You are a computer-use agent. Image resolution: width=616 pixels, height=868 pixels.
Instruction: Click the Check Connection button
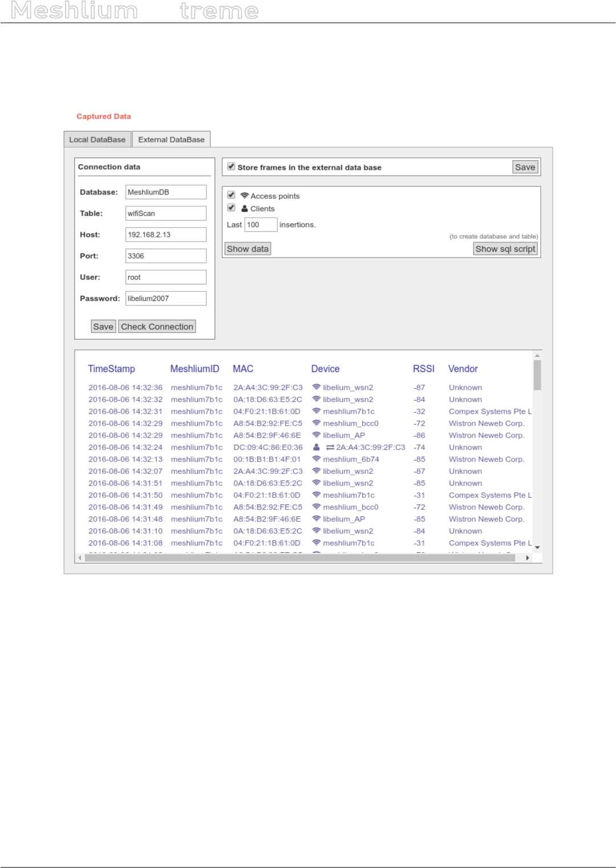point(157,327)
